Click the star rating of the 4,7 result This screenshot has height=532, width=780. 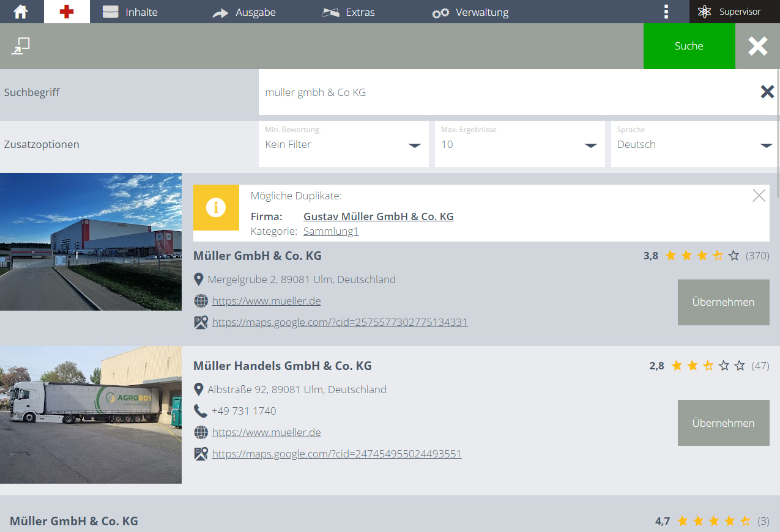click(714, 521)
